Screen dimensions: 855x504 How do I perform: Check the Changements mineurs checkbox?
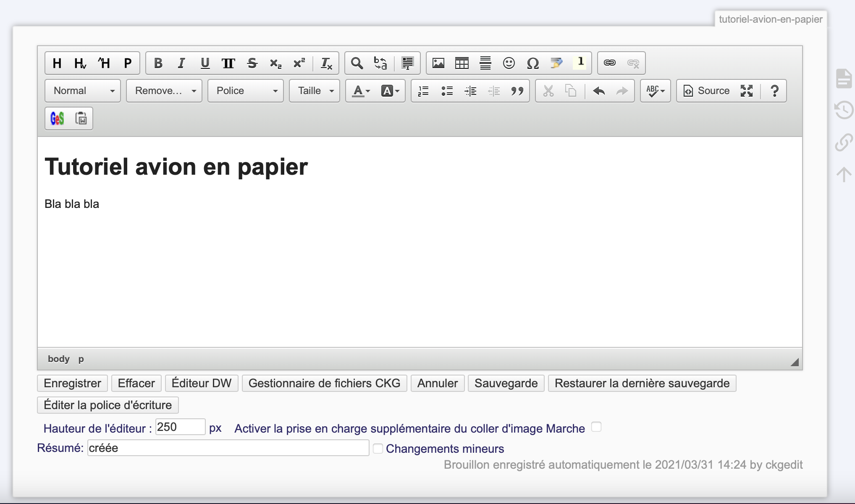[x=378, y=449]
